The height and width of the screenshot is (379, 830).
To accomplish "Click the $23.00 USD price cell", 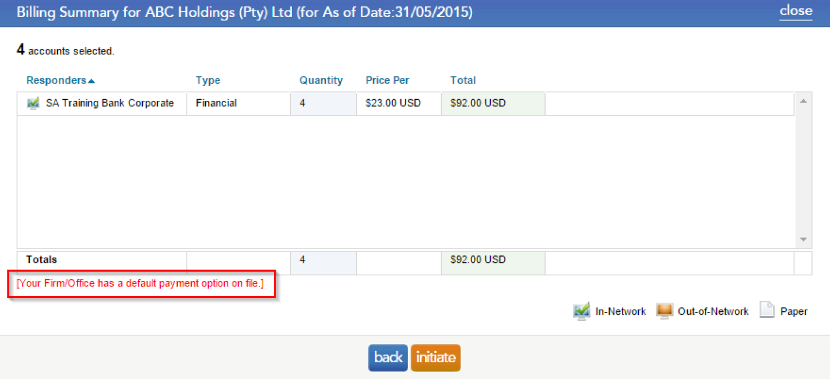I will click(x=399, y=104).
